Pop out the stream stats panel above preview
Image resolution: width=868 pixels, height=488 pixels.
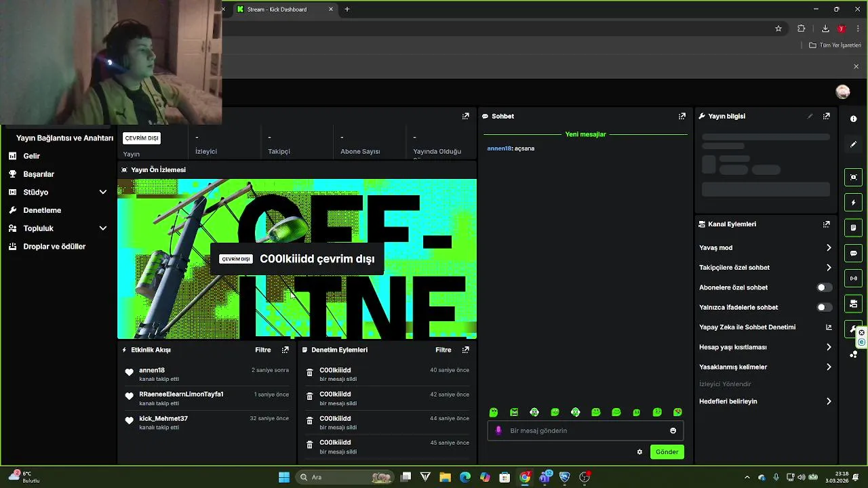(x=465, y=116)
